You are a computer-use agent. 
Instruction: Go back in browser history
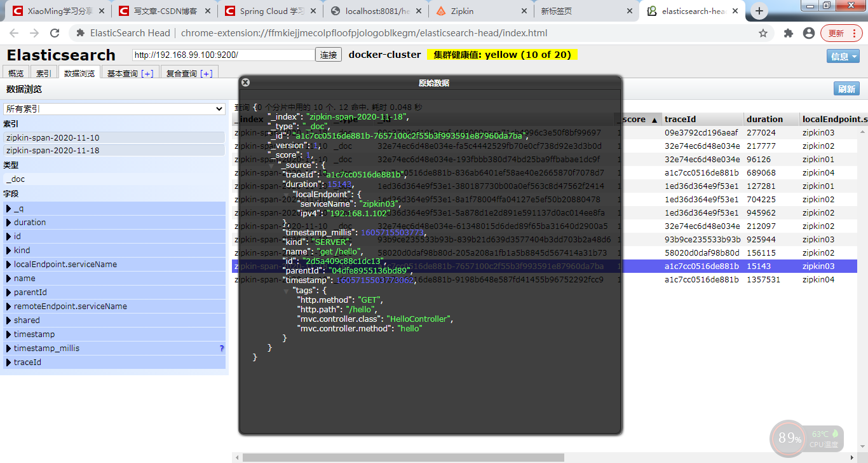tap(14, 33)
